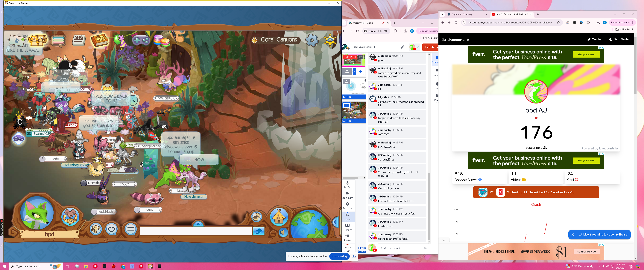
Task: Open File Explorer from the taskbar
Action: [x=86, y=266]
